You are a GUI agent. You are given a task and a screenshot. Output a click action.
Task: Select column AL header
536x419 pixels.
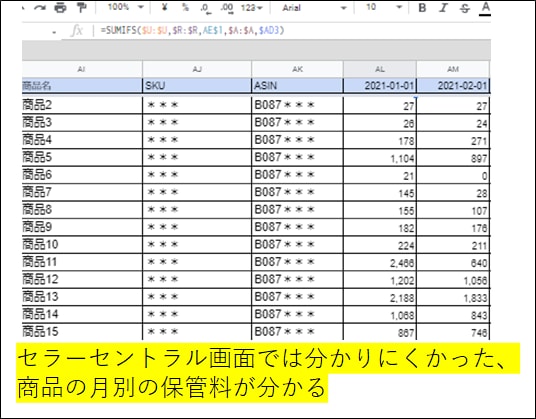(380, 69)
